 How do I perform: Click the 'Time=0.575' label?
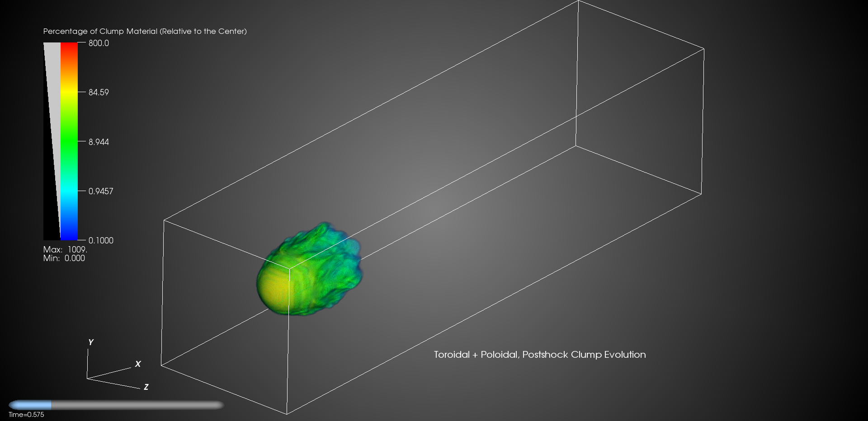[x=26, y=415]
